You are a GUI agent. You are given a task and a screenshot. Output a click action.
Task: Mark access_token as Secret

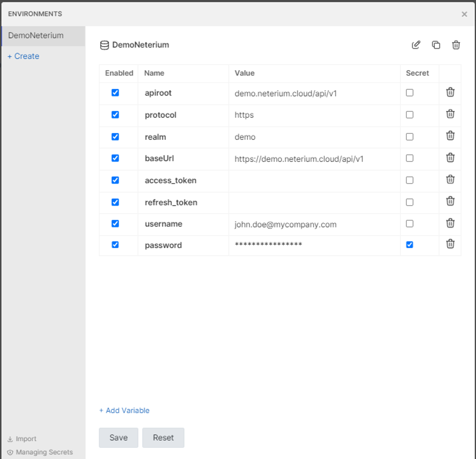point(409,180)
